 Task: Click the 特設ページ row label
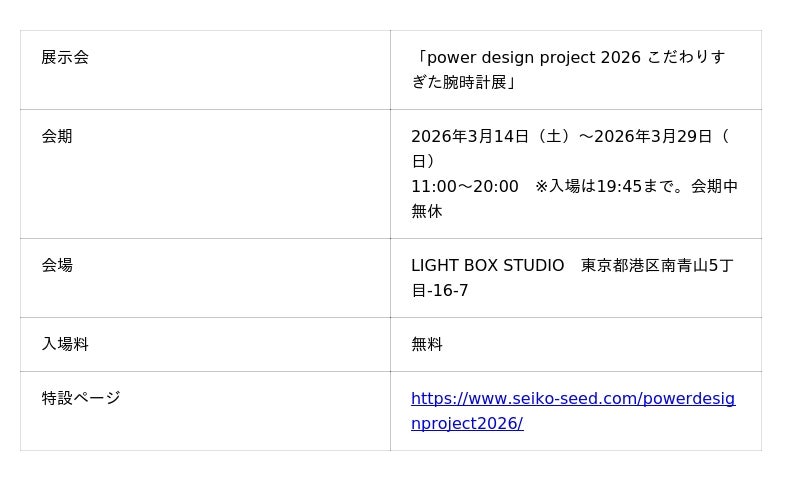[x=81, y=399]
